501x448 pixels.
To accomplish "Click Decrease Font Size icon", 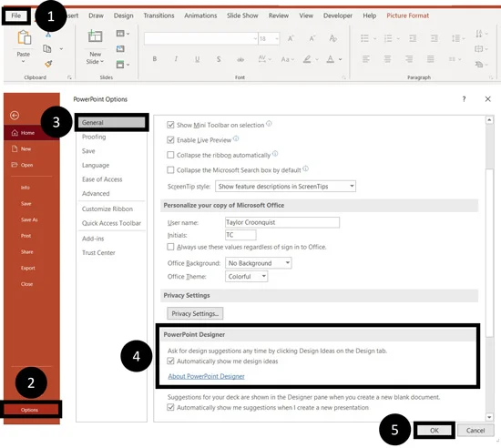I will pos(312,38).
